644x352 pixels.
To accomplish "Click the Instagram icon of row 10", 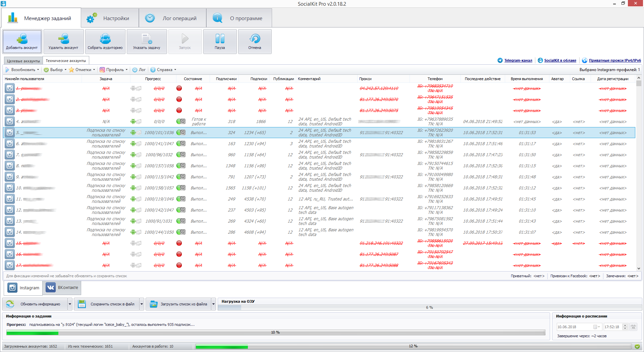I will (x=10, y=188).
